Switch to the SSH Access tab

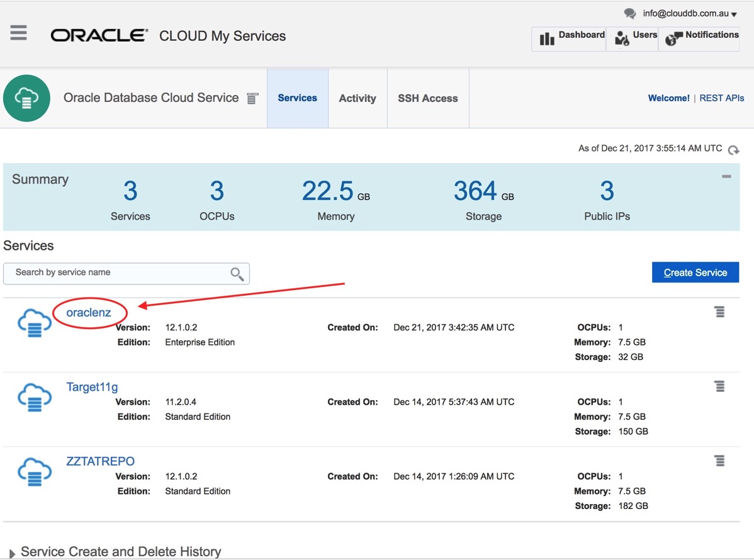pyautogui.click(x=427, y=98)
